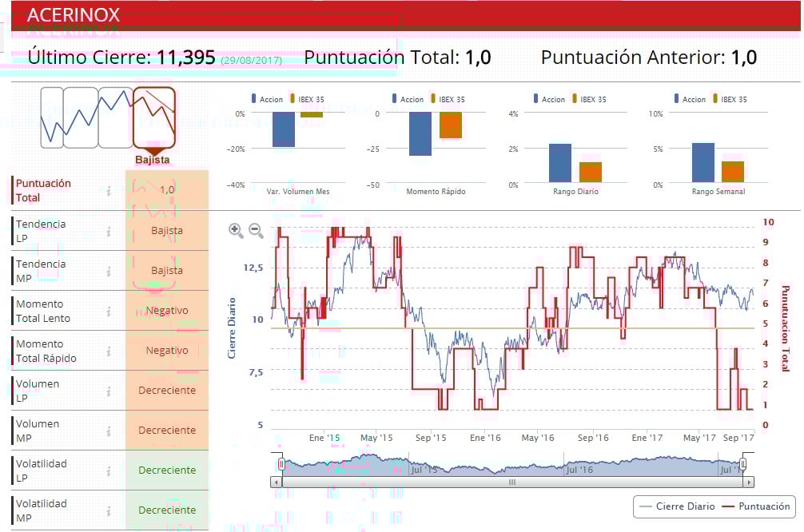Click the Cierre Diario axis title
Image resolution: width=804 pixels, height=532 pixels.
(232, 328)
